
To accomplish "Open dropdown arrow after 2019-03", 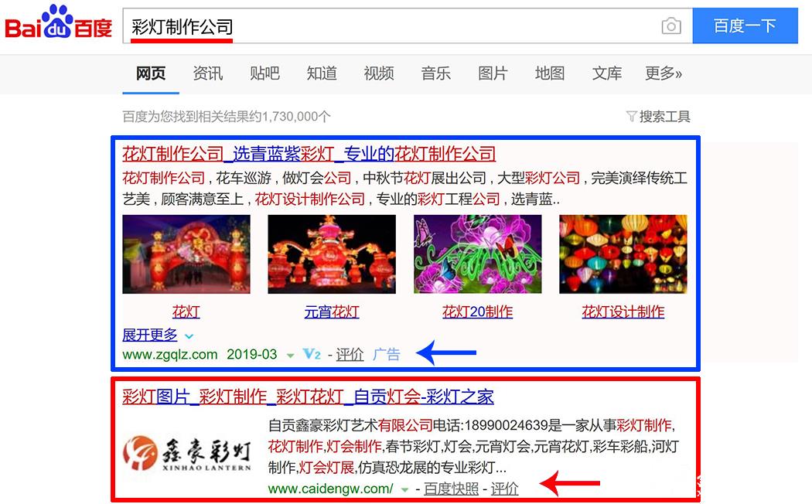I will click(x=291, y=356).
